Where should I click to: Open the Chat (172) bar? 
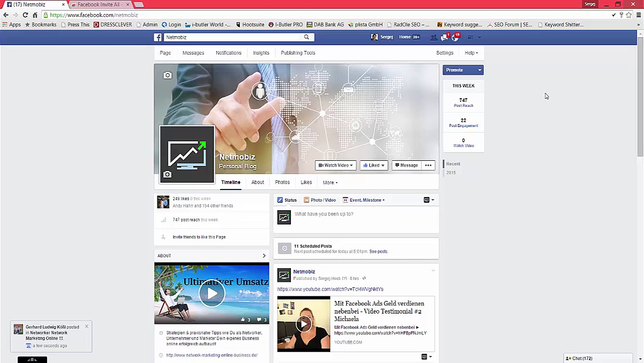pyautogui.click(x=598, y=358)
